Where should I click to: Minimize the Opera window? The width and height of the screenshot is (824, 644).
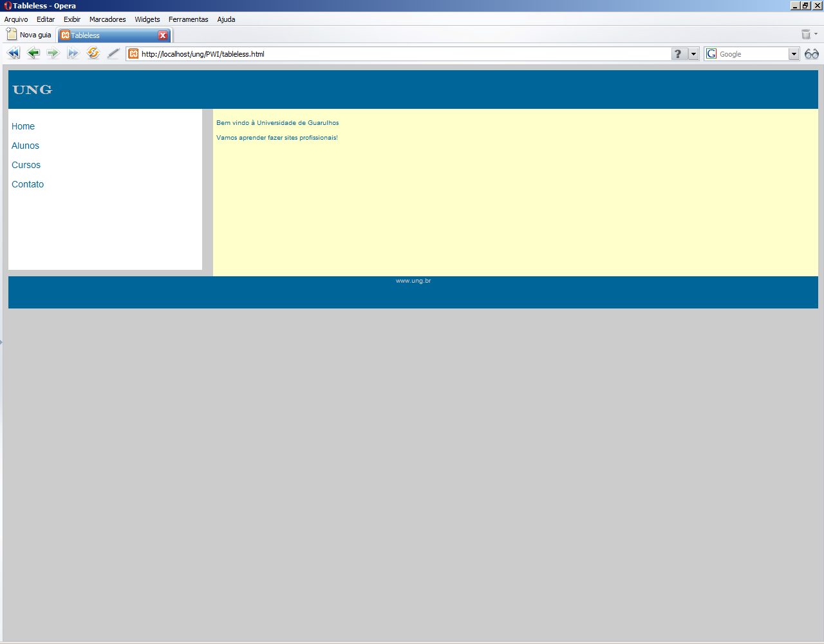(x=795, y=5)
